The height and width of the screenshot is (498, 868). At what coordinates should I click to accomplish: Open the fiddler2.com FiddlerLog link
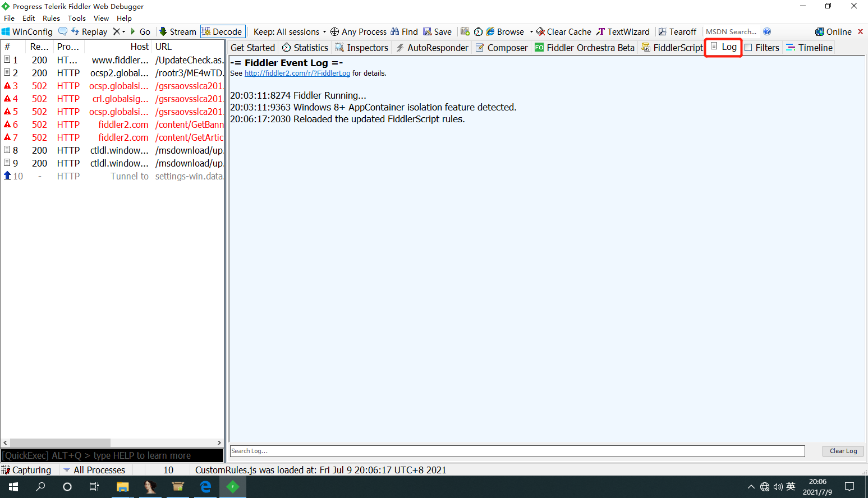coord(297,73)
